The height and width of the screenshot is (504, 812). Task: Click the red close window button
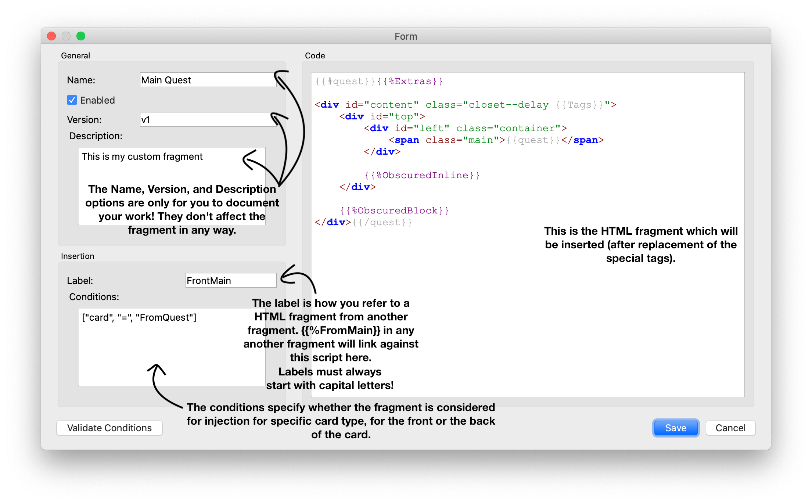pos(51,36)
